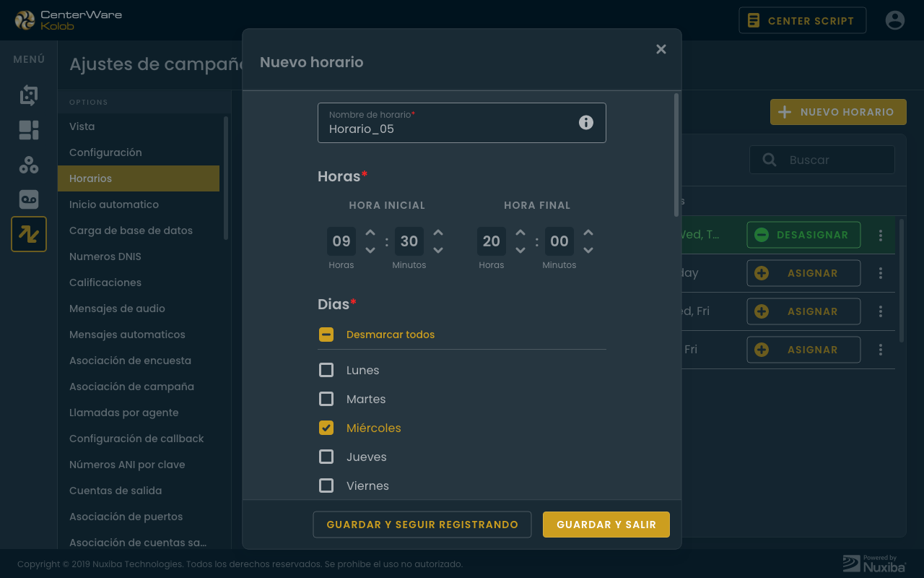This screenshot has height=578, width=924.
Task: Click the Nombre de horario field
Action: point(462,123)
